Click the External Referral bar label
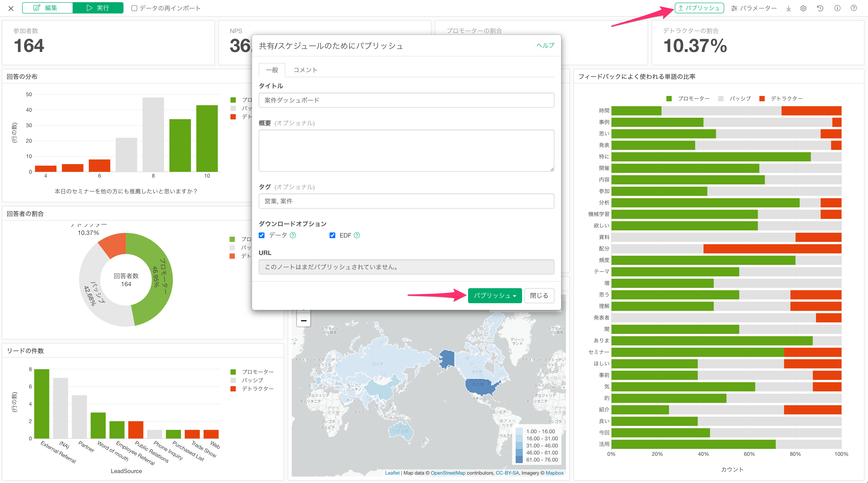This screenshot has width=868, height=483. 58,452
